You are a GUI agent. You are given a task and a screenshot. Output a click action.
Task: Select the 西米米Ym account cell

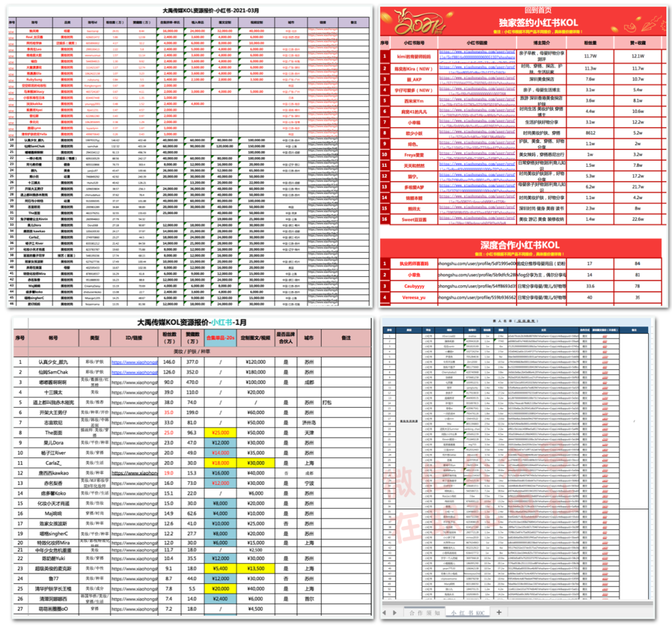click(414, 101)
